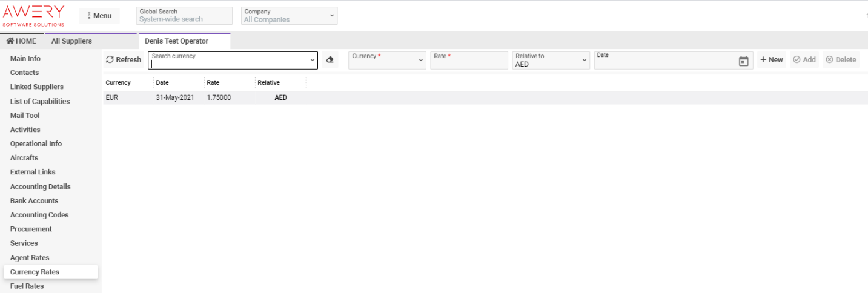
Task: Click the eraser clear-search icon
Action: point(330,60)
